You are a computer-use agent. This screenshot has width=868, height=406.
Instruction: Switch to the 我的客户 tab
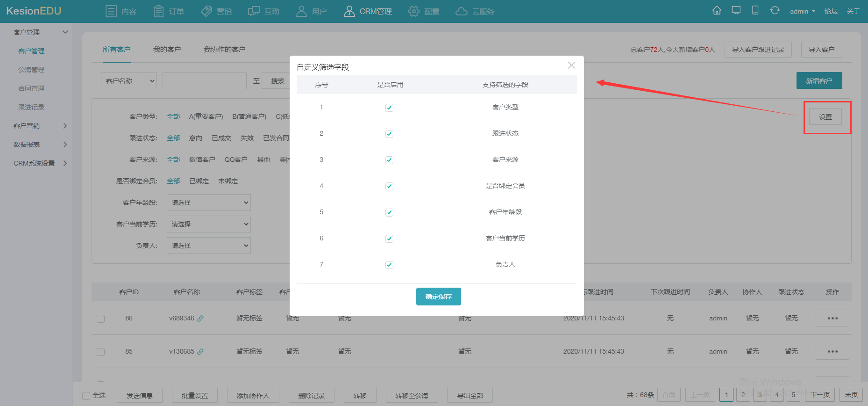click(167, 50)
